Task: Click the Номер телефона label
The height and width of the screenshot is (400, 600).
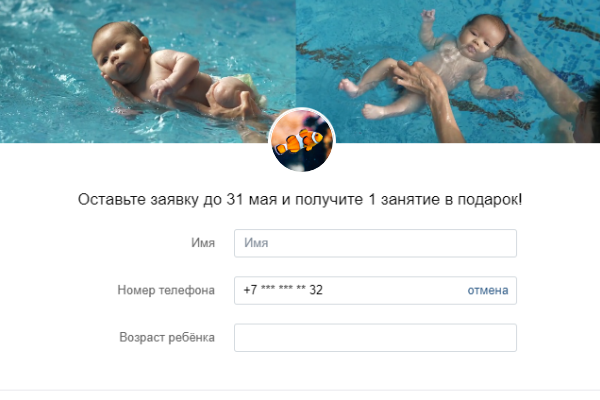Action: tap(166, 290)
